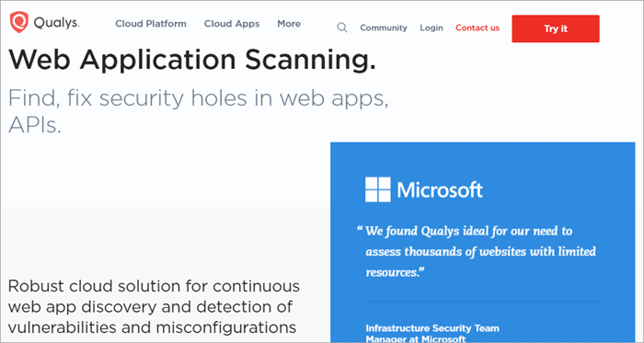
Task: Click the Microsoft quote text about Qualys
Action: (x=477, y=251)
